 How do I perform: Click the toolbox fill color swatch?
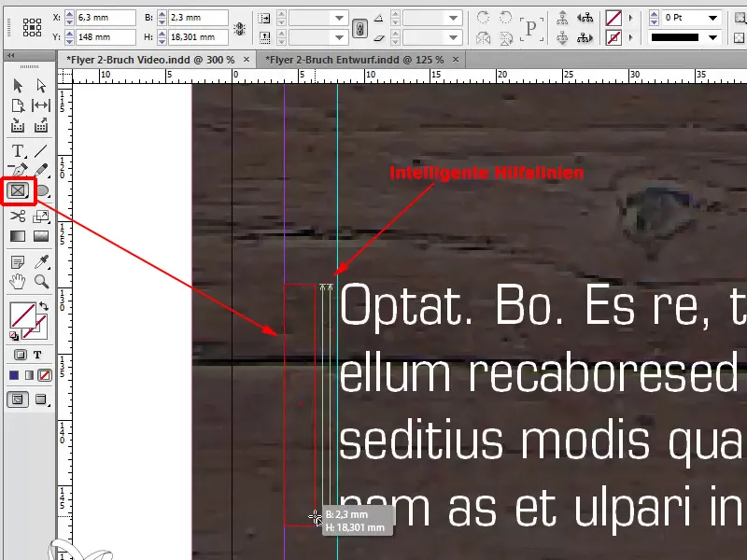pos(22,315)
